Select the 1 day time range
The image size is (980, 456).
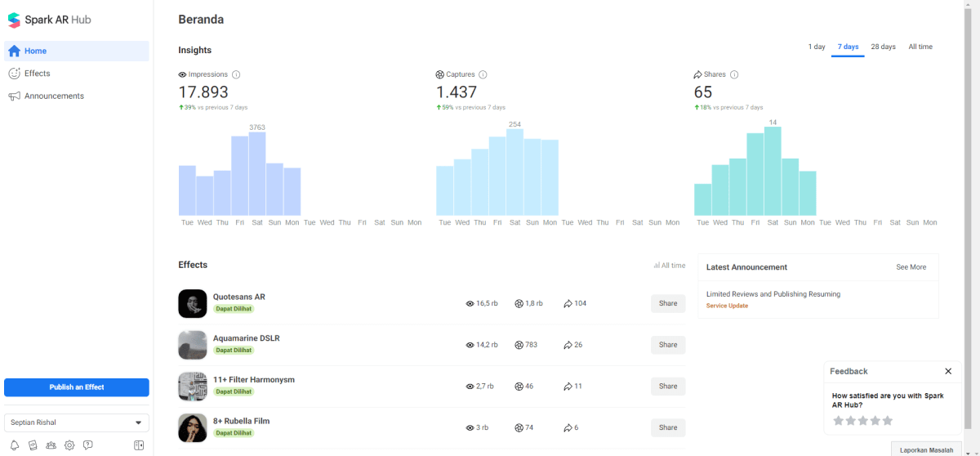pos(817,47)
